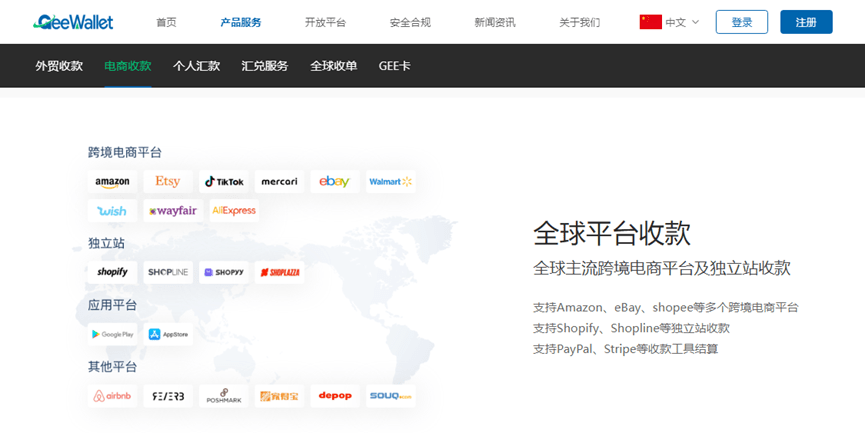Click the 全球平台收款 title
Viewport: 865px width, 433px height.
pyautogui.click(x=612, y=233)
